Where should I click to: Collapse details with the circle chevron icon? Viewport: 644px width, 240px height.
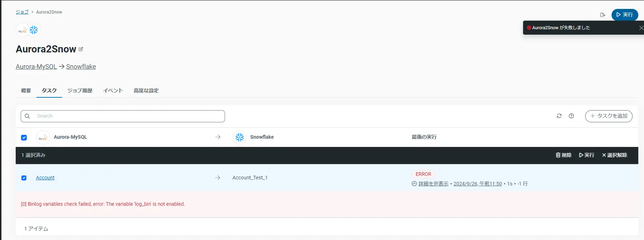tap(414, 184)
